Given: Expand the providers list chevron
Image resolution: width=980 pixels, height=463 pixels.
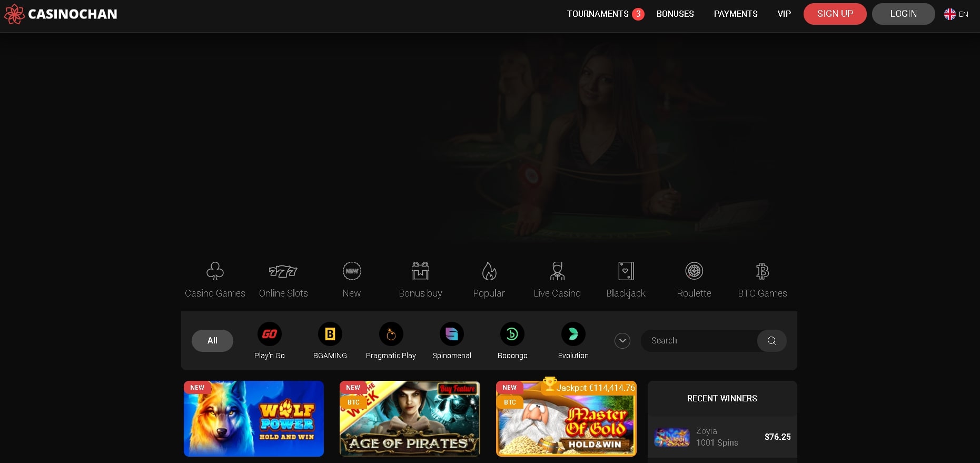Looking at the screenshot, I should (622, 341).
